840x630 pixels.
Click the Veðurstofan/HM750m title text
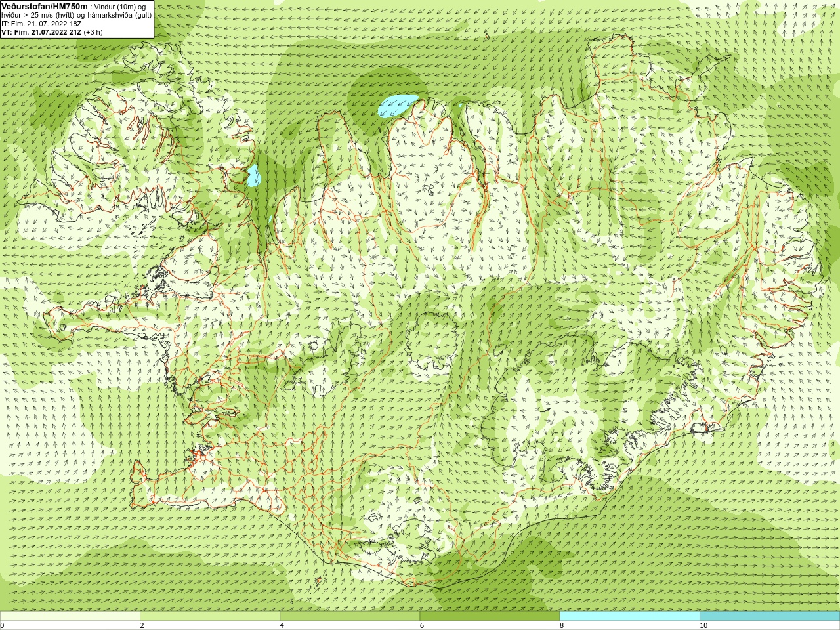pos(45,6)
